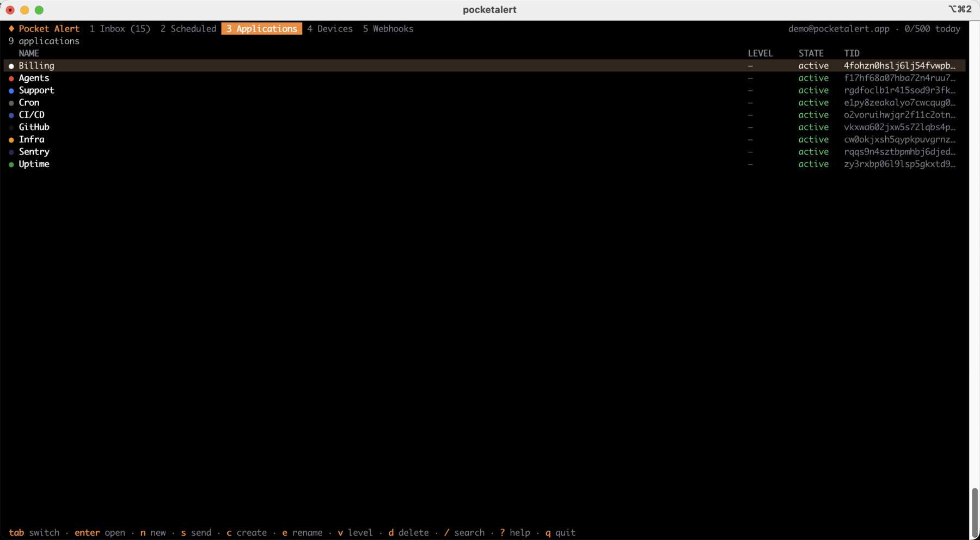Click the gray dot beside Cron
The width and height of the screenshot is (980, 540).
(11, 103)
